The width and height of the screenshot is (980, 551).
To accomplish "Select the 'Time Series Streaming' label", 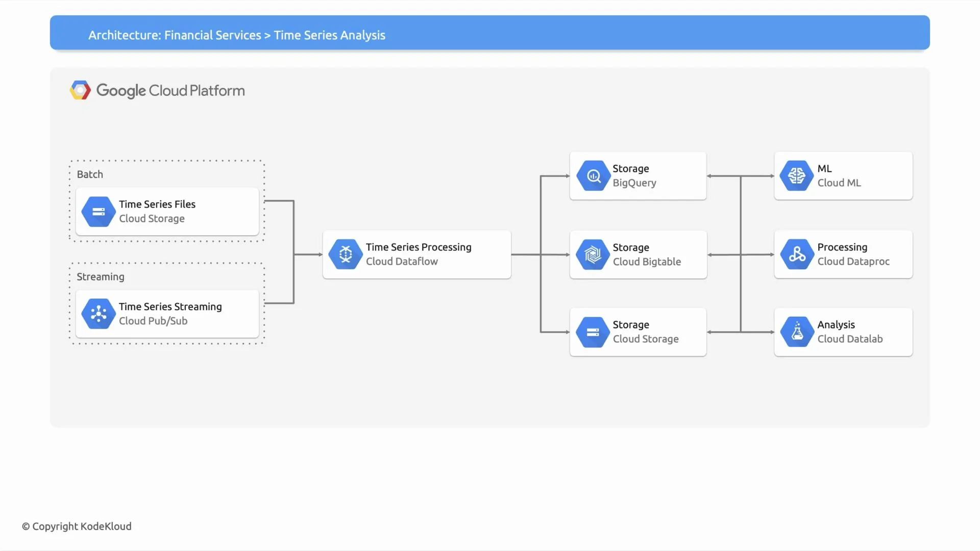I will pos(170,307).
